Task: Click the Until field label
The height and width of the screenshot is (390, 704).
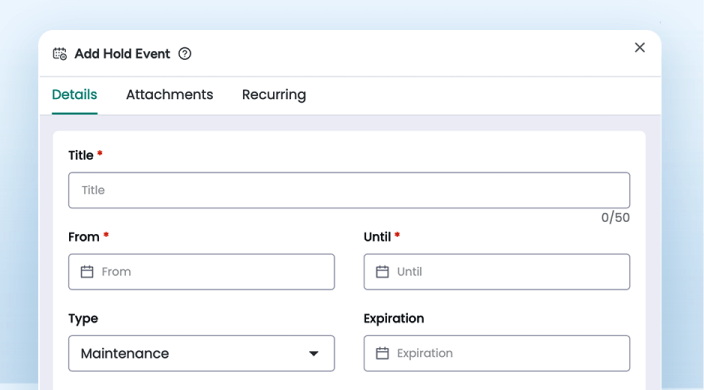Action: [x=377, y=237]
